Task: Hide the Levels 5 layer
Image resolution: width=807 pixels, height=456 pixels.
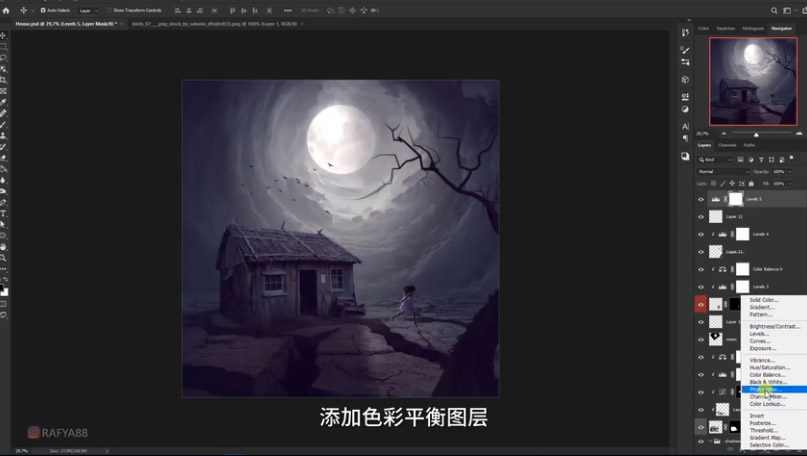Action: click(701, 199)
